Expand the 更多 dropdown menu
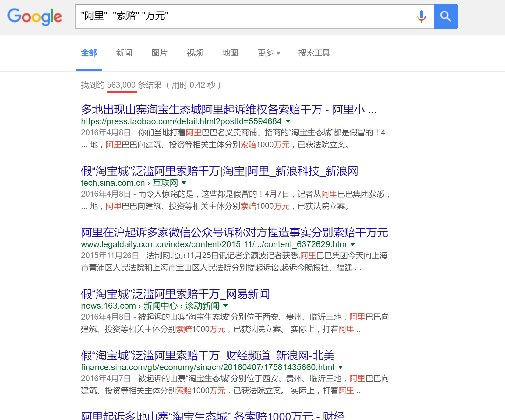 (269, 53)
